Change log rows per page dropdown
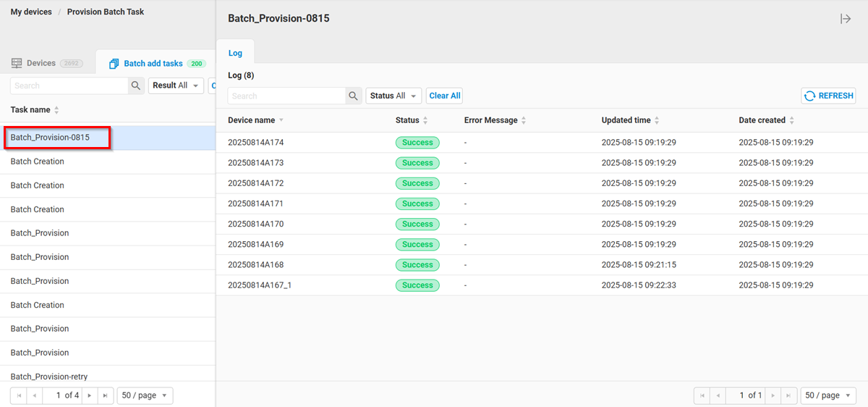The height and width of the screenshot is (407, 868). point(827,395)
